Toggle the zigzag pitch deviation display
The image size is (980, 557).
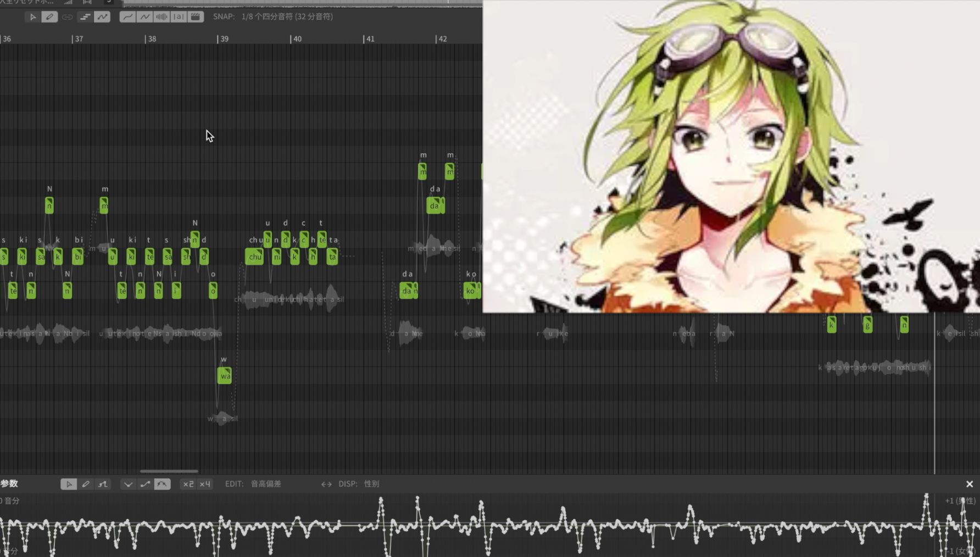coord(144,17)
